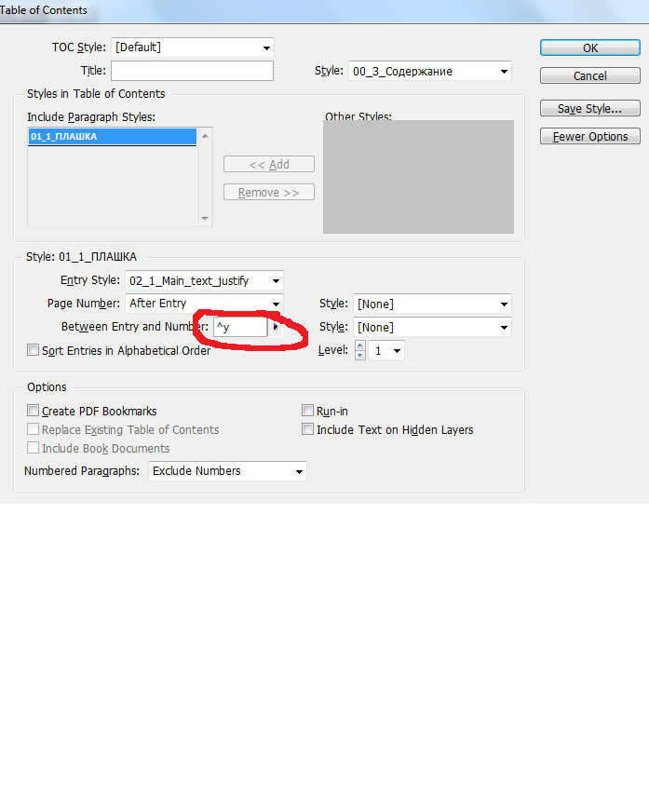
Task: Enable Create PDF Bookmarks
Action: point(34,411)
